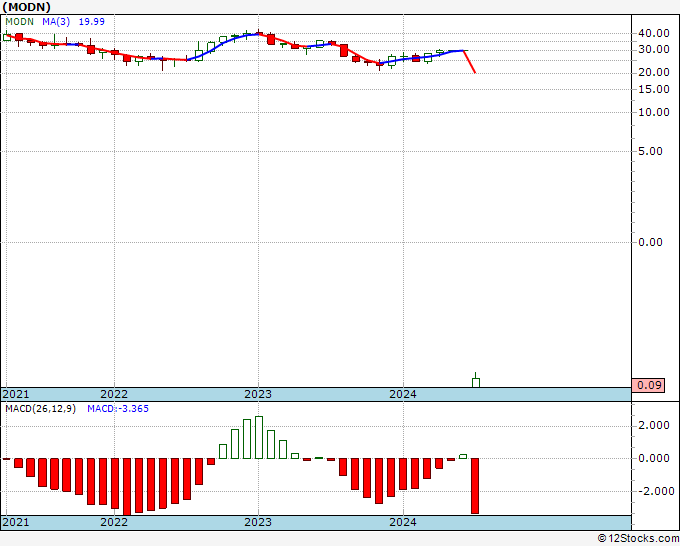Screen dimensions: 680x546
Task: Select the green MODN legend label
Action: [20, 21]
